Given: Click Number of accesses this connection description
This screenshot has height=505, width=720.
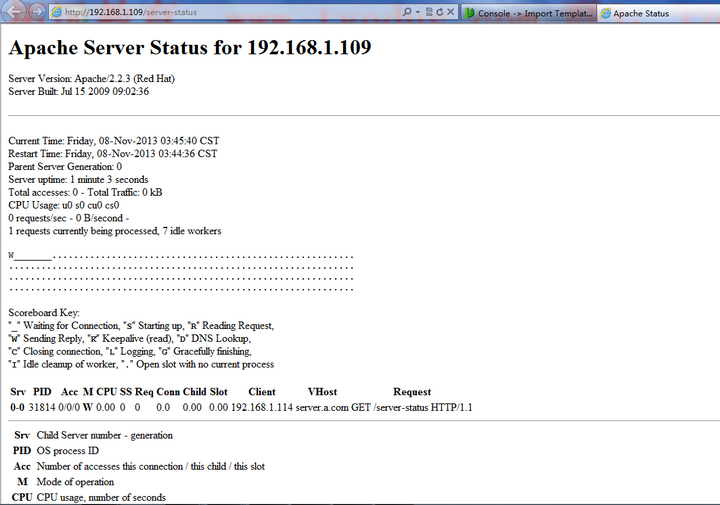Looking at the screenshot, I should coord(151,466).
